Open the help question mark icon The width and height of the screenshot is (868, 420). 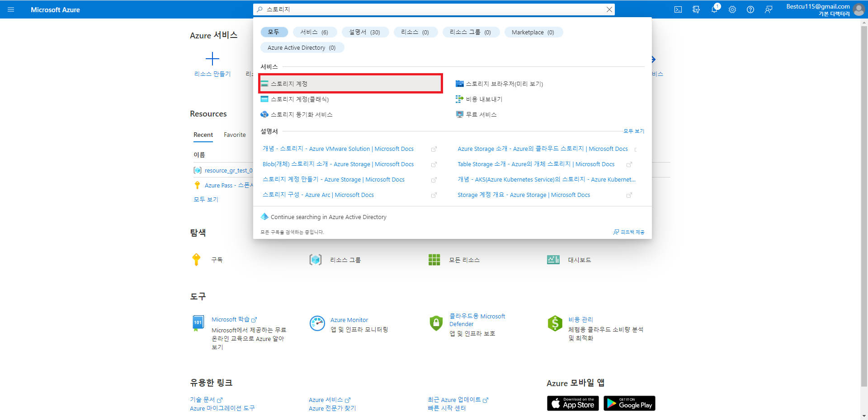coord(750,9)
